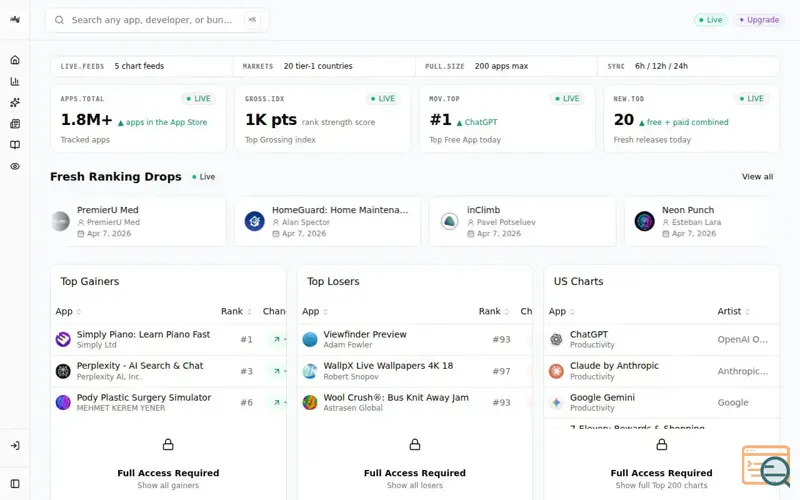Open the HomeGuard: Home Maintena... card title
The height and width of the screenshot is (500, 800).
coord(340,210)
